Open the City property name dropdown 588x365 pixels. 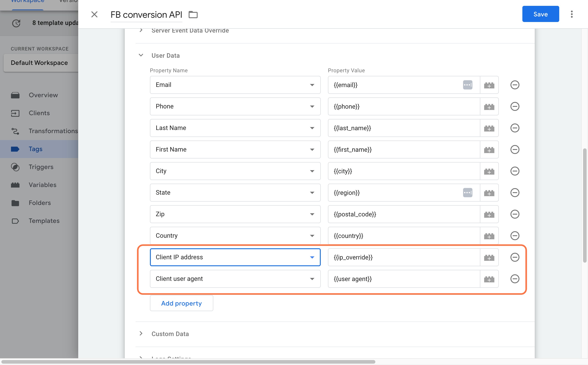click(235, 171)
